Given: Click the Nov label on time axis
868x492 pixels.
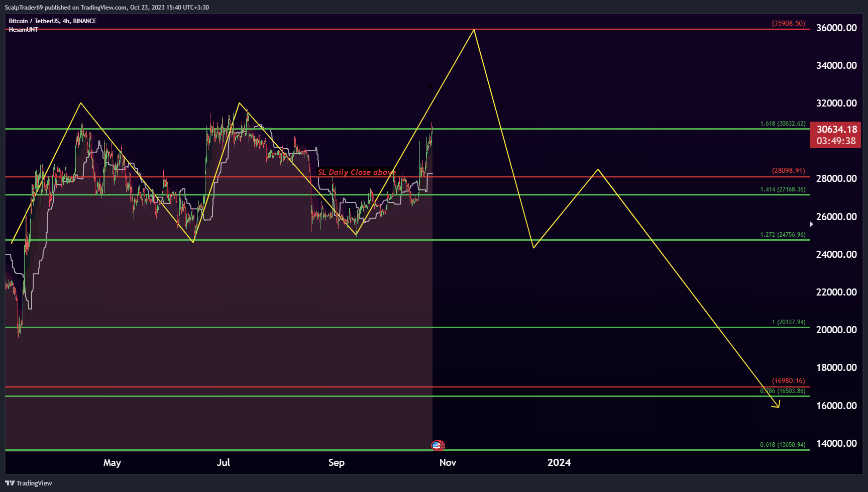Looking at the screenshot, I should [x=448, y=462].
